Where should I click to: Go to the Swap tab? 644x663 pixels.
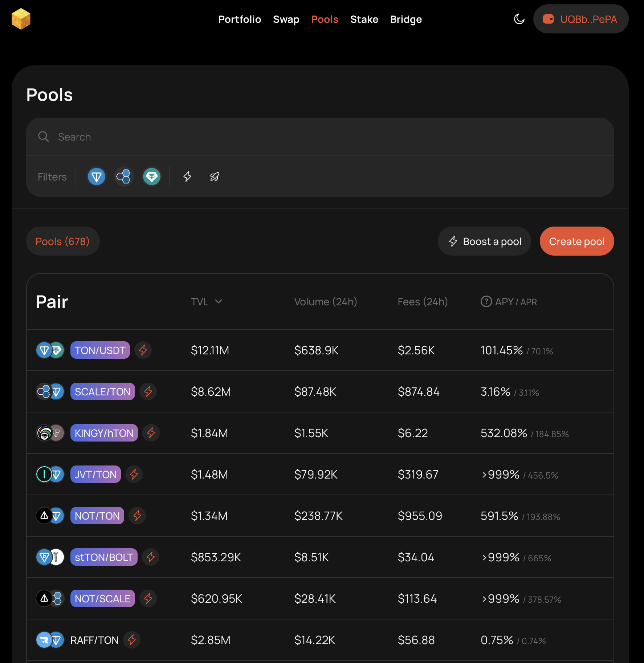click(x=286, y=19)
